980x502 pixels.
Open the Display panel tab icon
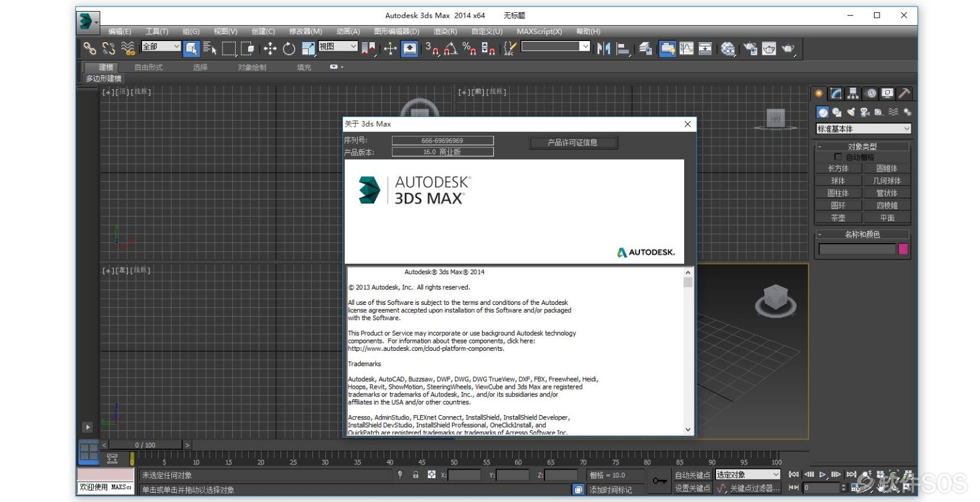(x=888, y=94)
